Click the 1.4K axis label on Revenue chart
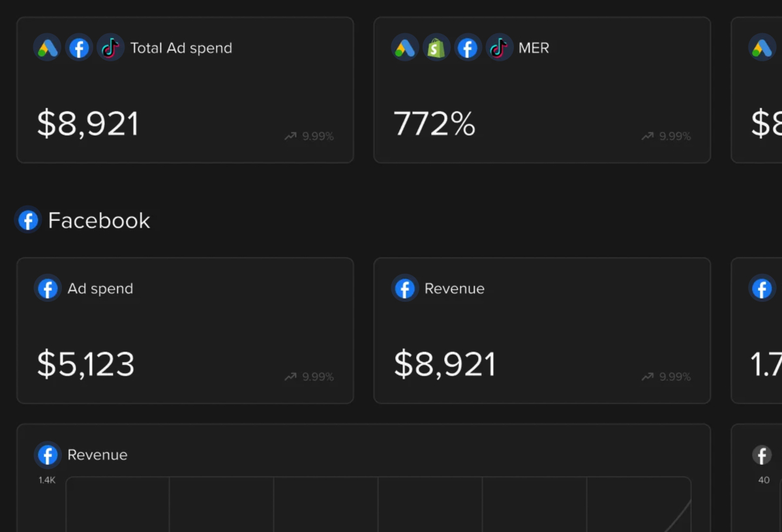 [x=47, y=480]
